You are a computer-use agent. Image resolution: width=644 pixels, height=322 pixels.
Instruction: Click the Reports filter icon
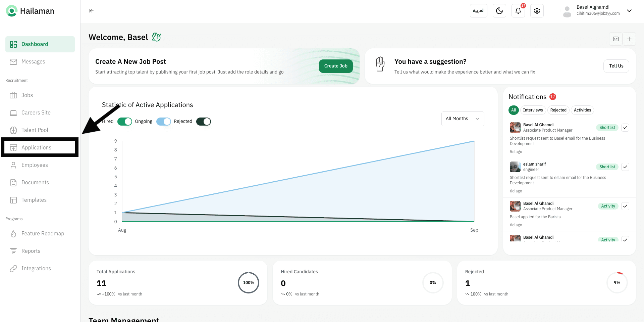tap(13, 251)
